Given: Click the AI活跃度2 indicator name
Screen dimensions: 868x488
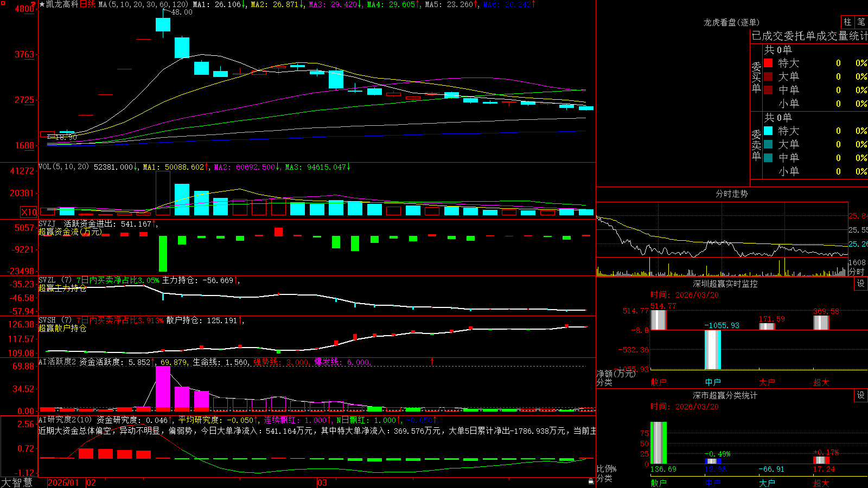Looking at the screenshot, I should click(58, 362).
